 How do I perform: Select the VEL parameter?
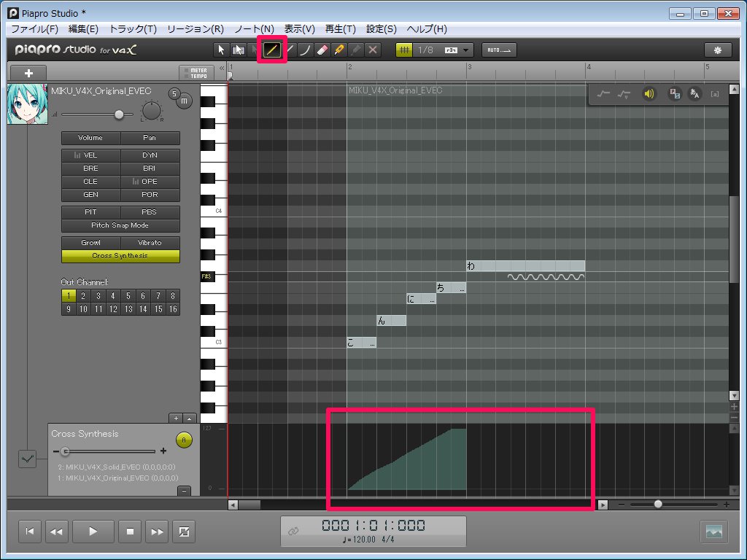pyautogui.click(x=90, y=155)
